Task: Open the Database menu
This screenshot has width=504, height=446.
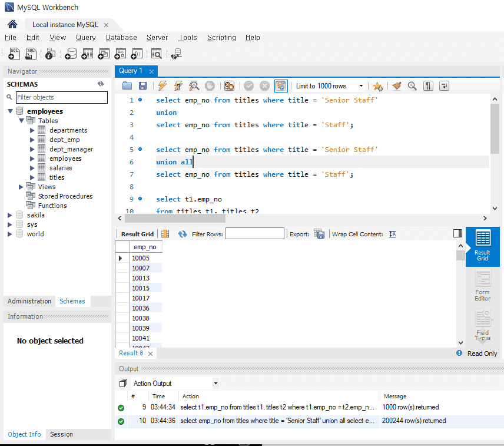Action: click(x=121, y=38)
